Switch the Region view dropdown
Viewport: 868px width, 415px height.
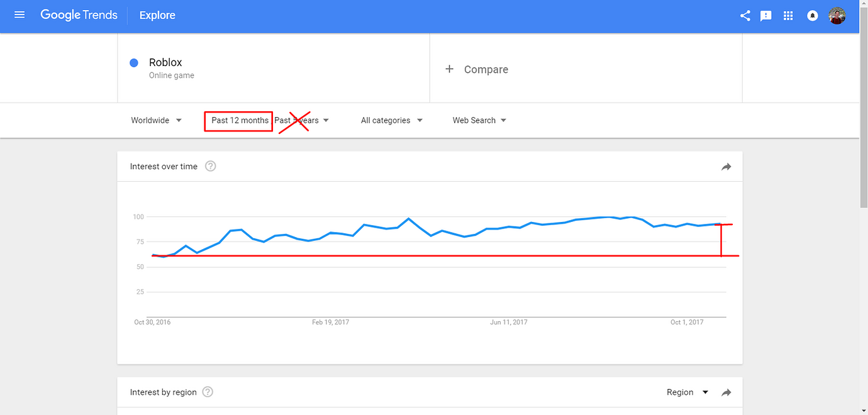(x=687, y=392)
